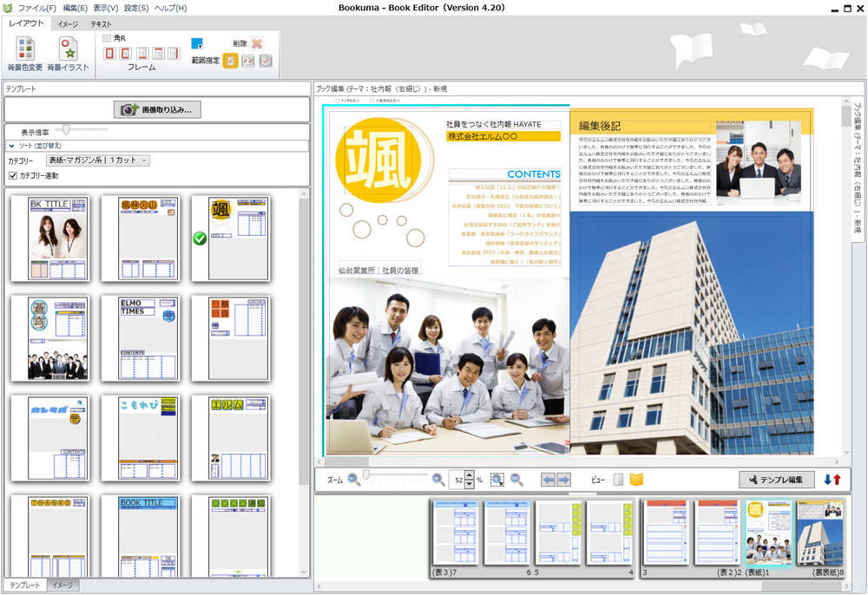Collapse the ソート (並び替え) section
868x595 pixels.
click(x=12, y=146)
